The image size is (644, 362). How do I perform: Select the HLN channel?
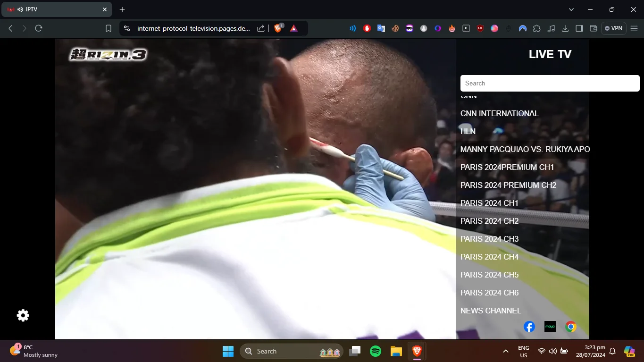468,131
